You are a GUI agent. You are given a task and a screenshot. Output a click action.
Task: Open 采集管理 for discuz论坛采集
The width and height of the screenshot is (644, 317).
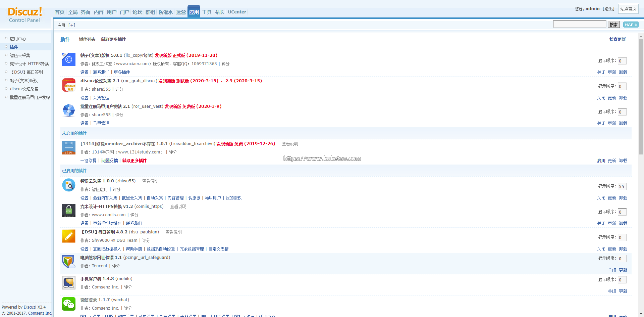(101, 98)
